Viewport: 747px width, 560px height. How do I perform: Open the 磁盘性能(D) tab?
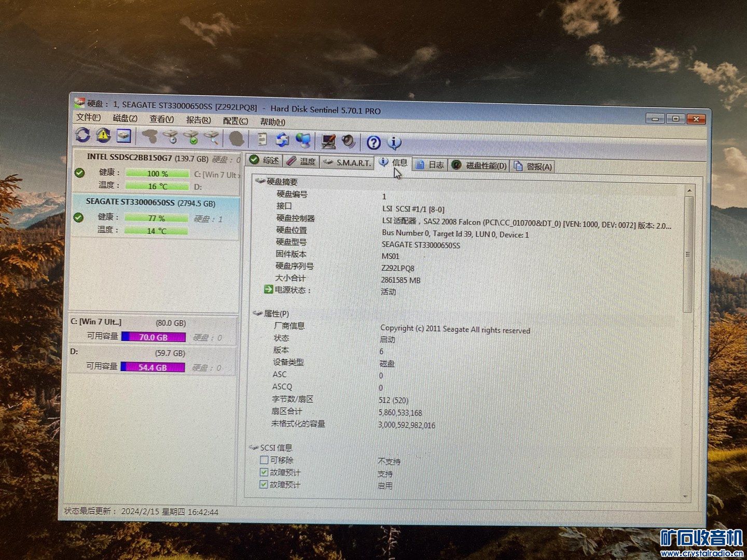[x=479, y=165]
